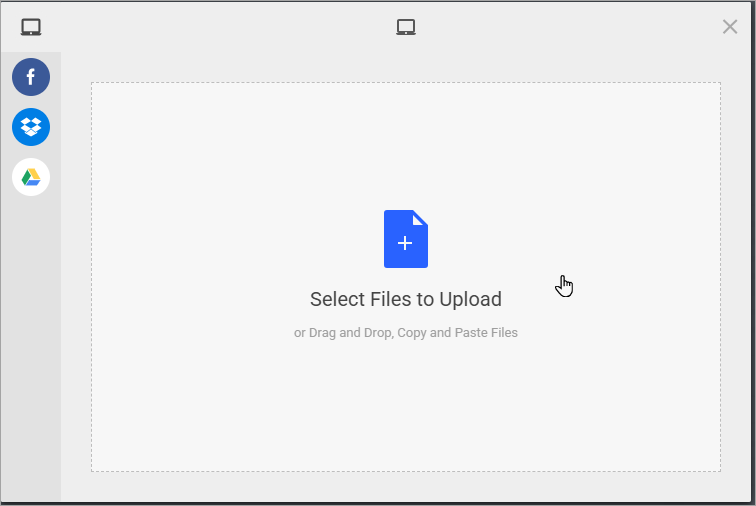Connect Facebook as the upload source

point(31,77)
